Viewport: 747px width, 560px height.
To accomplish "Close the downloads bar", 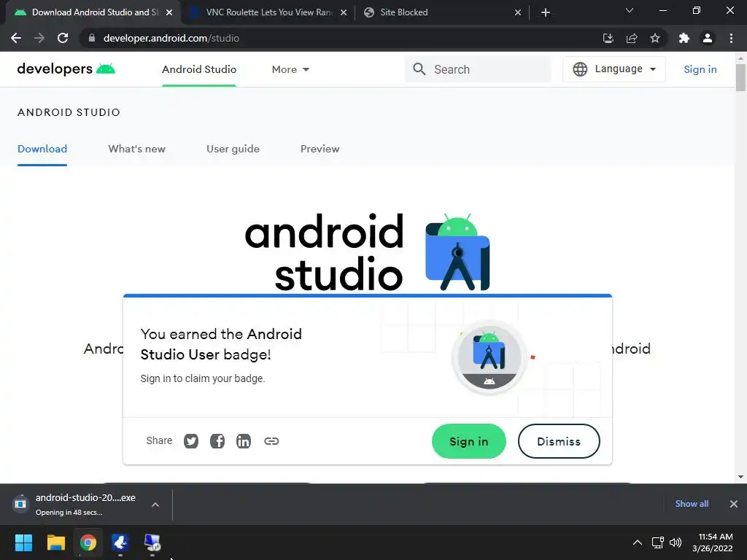I will [x=734, y=504].
